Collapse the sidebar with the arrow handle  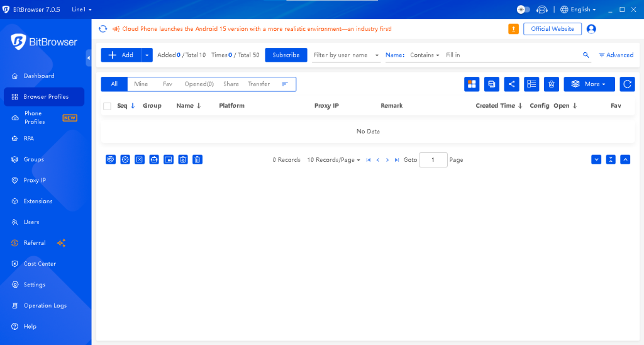88,58
